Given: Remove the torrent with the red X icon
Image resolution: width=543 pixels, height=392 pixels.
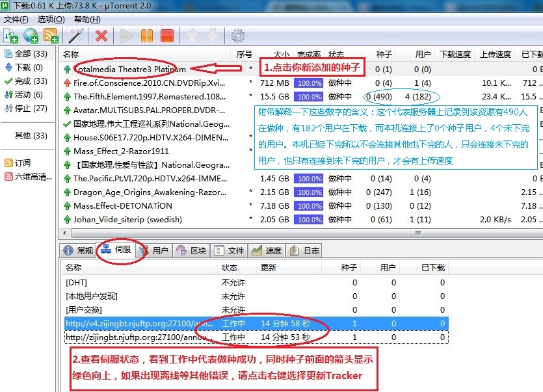Looking at the screenshot, I should point(101,35).
